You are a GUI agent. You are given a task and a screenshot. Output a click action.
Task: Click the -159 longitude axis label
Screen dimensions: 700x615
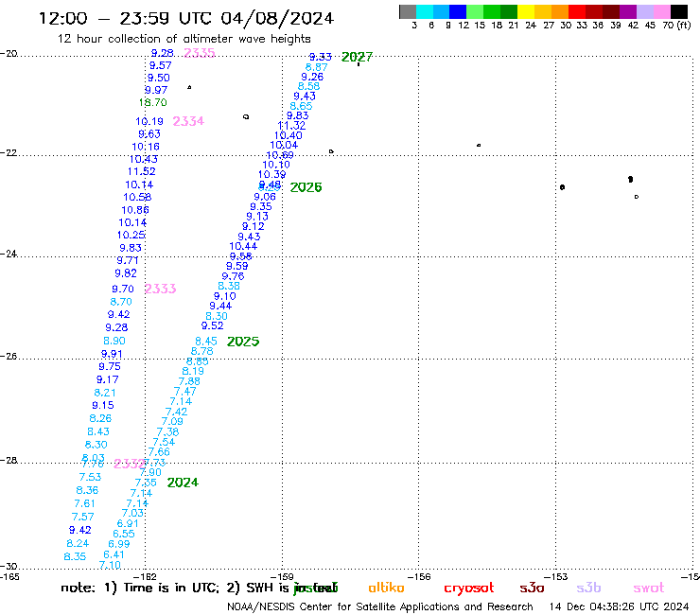[282, 576]
